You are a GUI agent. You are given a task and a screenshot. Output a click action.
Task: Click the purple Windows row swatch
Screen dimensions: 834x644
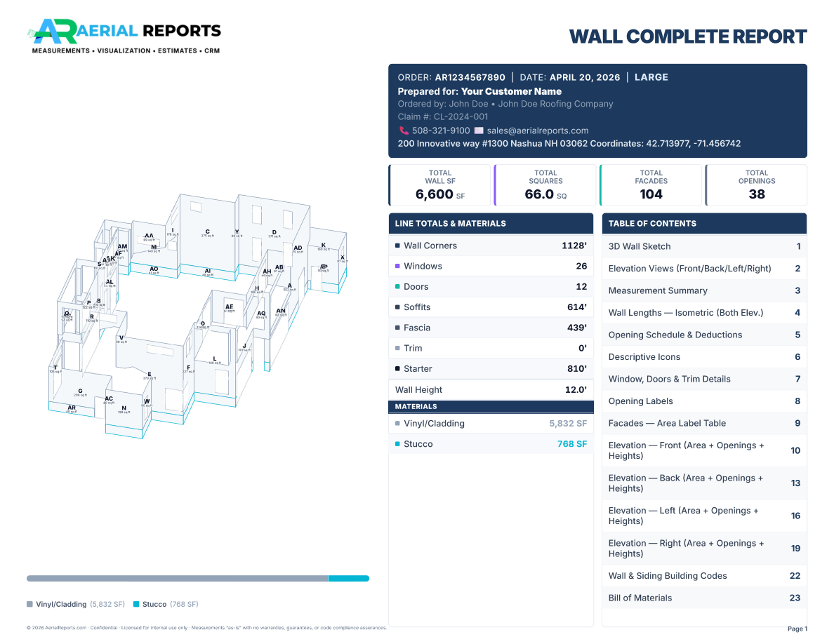point(397,266)
